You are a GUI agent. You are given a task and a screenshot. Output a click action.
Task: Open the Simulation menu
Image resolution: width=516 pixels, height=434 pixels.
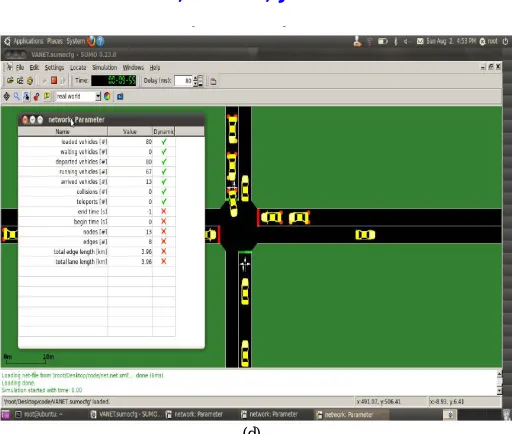104,68
